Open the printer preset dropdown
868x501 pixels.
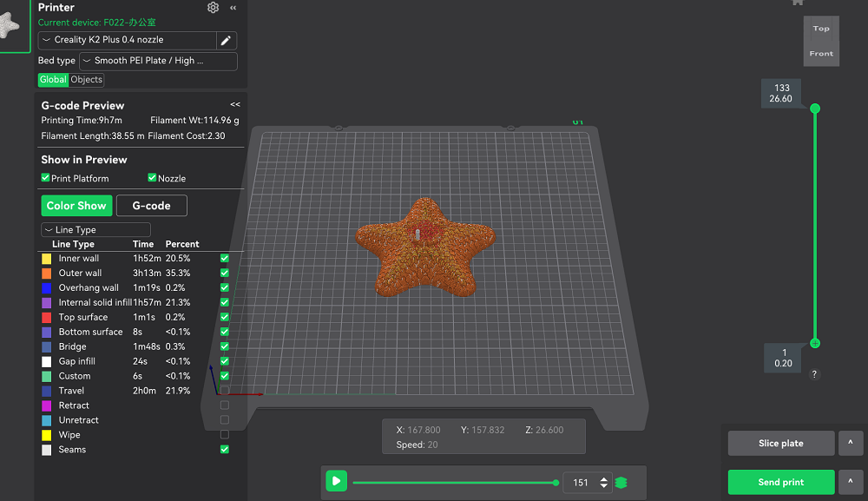pos(128,40)
